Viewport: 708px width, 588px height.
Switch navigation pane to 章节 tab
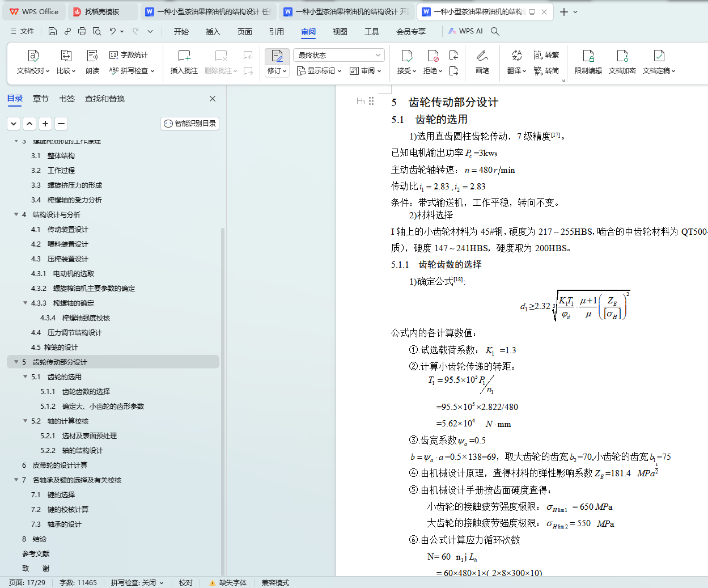pos(41,99)
